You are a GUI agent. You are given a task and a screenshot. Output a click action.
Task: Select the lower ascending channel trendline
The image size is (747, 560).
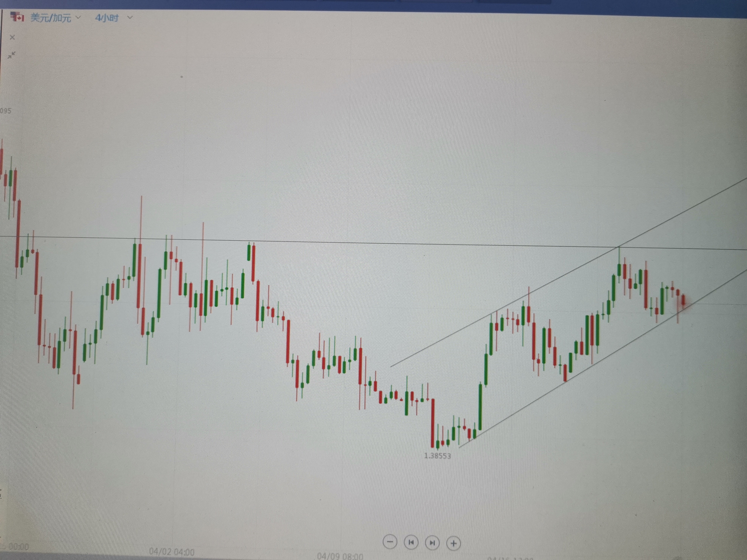(603, 359)
